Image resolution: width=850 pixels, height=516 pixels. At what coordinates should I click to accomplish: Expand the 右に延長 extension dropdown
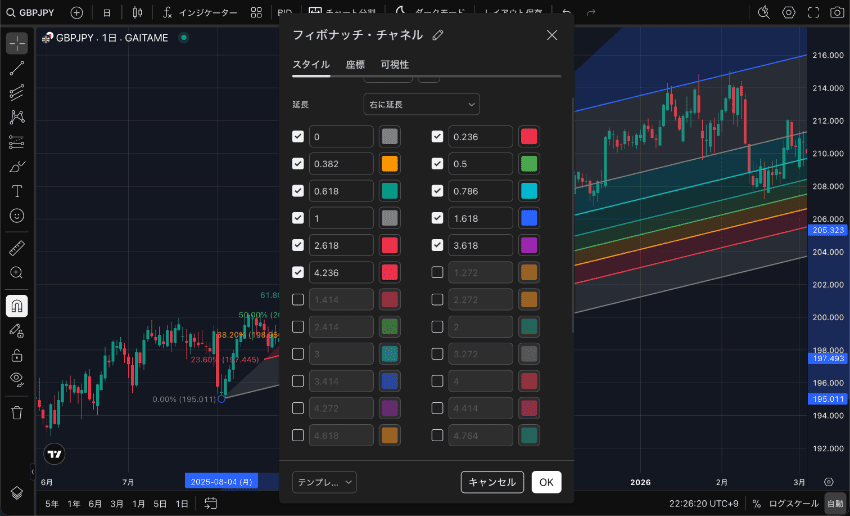pyautogui.click(x=421, y=104)
